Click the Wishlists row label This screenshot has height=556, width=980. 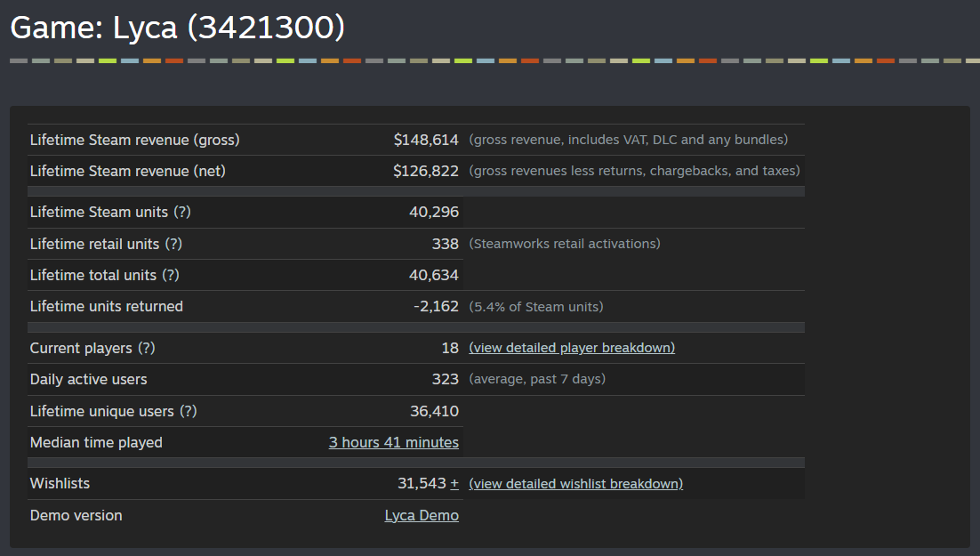pyautogui.click(x=60, y=483)
